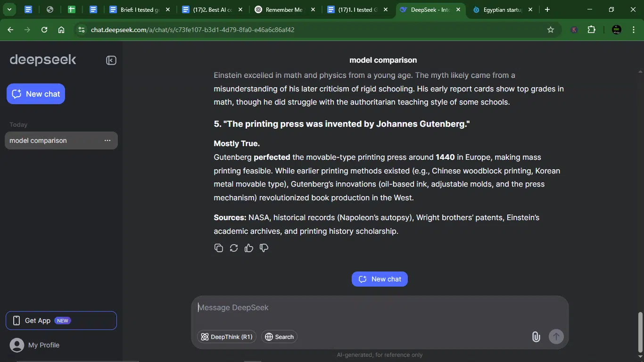
Task: Send message with arrow button
Action: 556,337
